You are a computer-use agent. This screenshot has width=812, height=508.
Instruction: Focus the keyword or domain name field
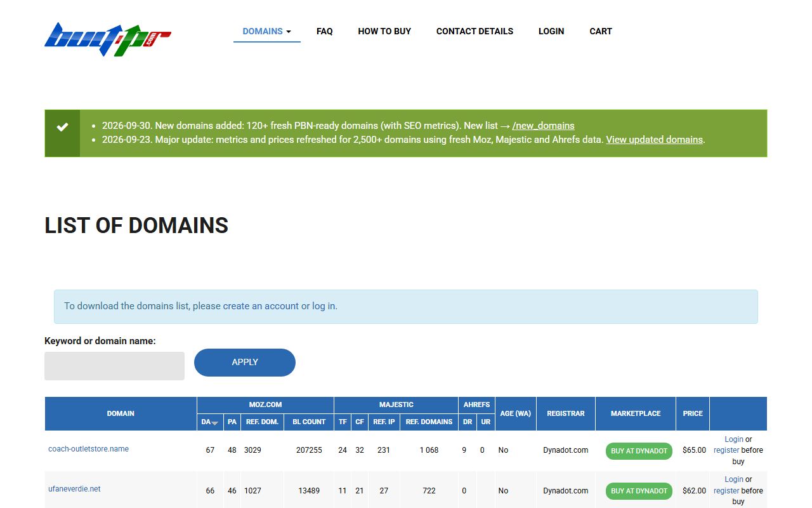(x=114, y=366)
